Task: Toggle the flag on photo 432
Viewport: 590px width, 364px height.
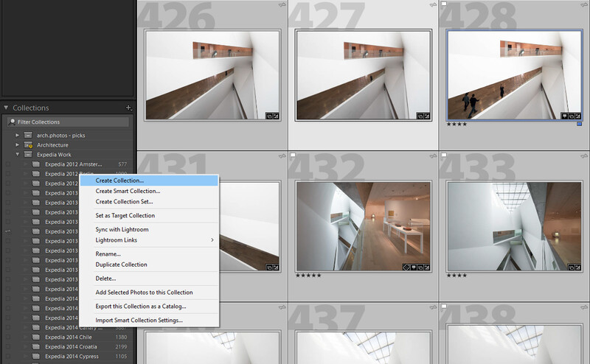Action: [293, 155]
